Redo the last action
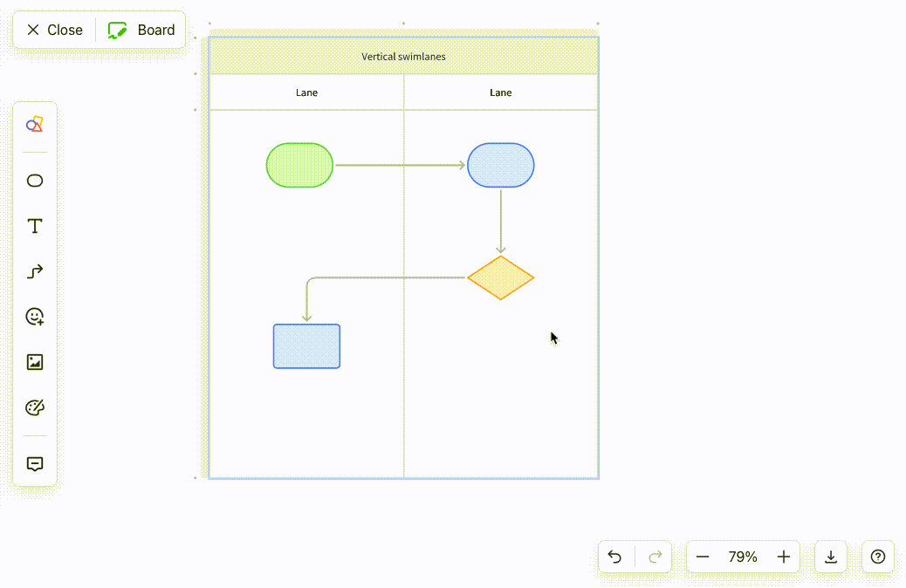906x588 pixels. [655, 557]
